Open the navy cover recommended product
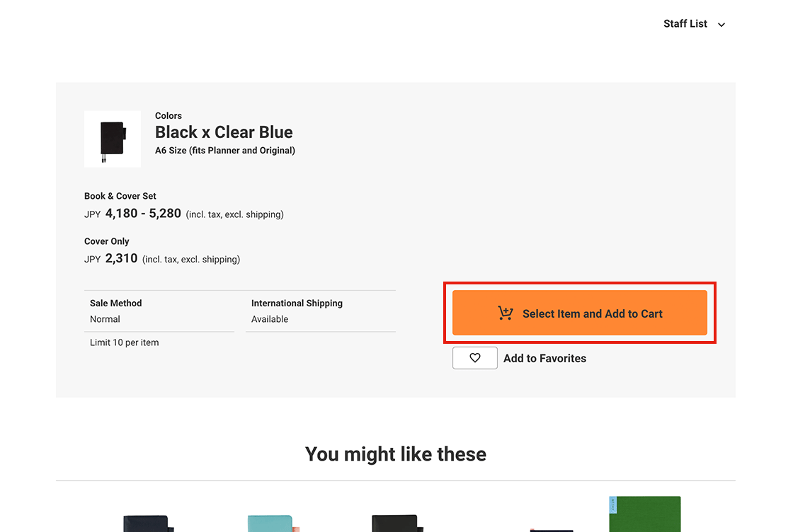The width and height of the screenshot is (793, 532). click(x=147, y=524)
